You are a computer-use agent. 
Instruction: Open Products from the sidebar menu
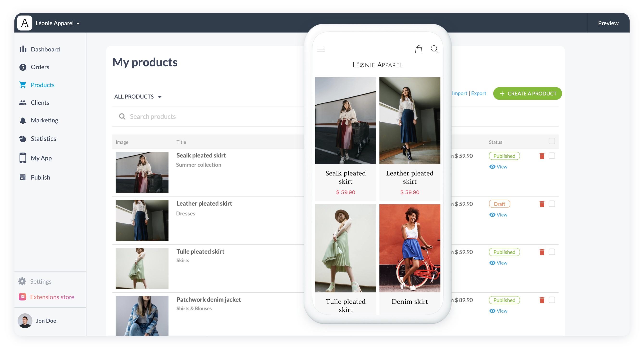point(42,85)
